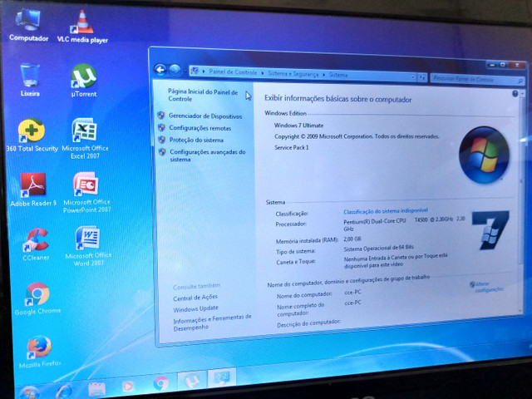Screen dimensions: 532x399
Task: Open Windows Update link
Action: 195,309
